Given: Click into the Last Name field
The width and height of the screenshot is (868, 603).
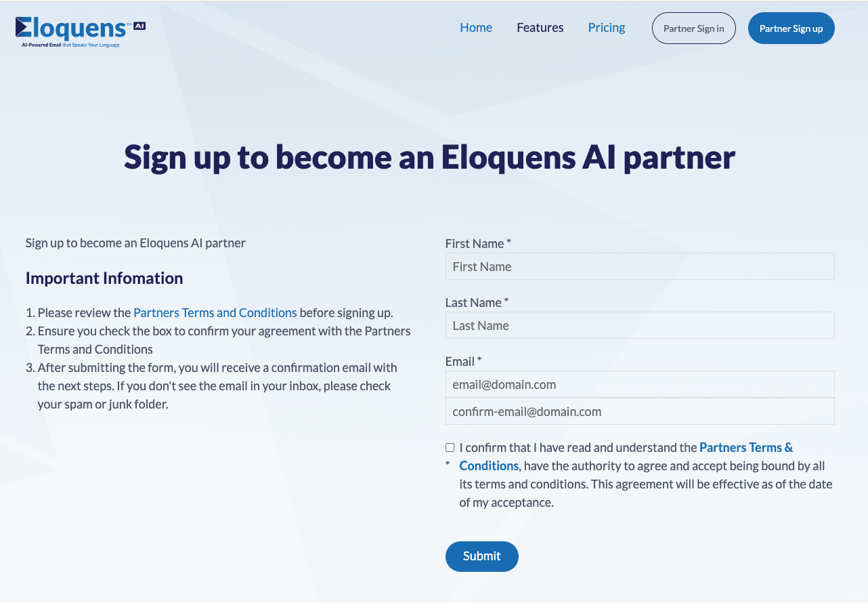Looking at the screenshot, I should click(x=639, y=326).
